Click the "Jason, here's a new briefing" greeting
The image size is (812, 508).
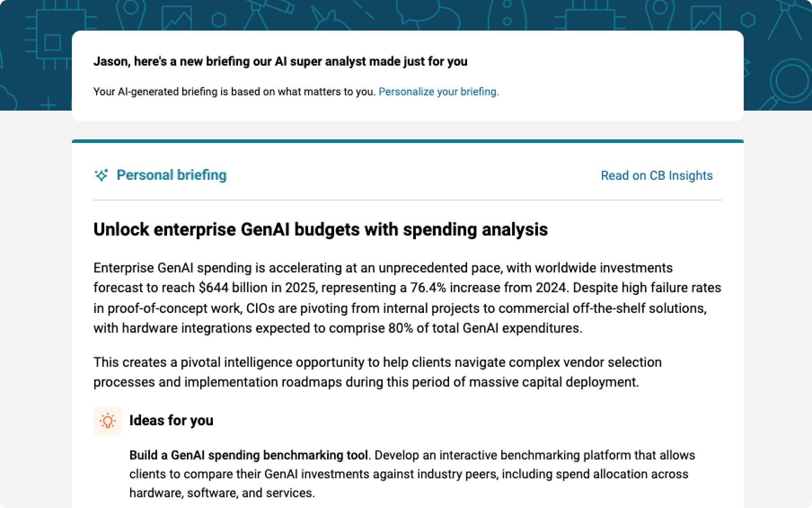[280, 61]
